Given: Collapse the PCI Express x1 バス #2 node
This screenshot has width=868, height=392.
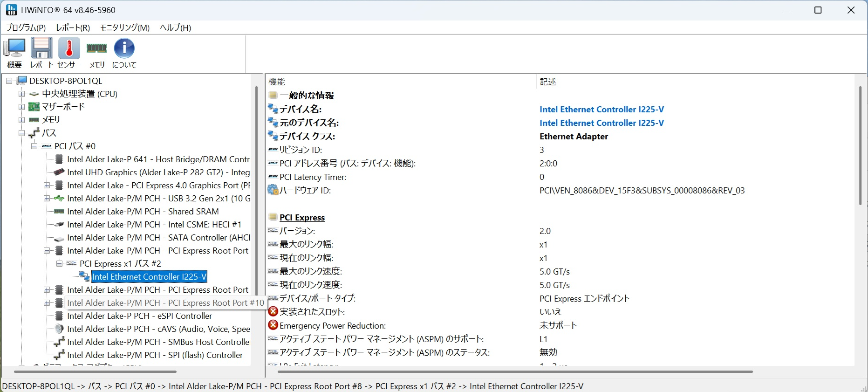Looking at the screenshot, I should (59, 263).
